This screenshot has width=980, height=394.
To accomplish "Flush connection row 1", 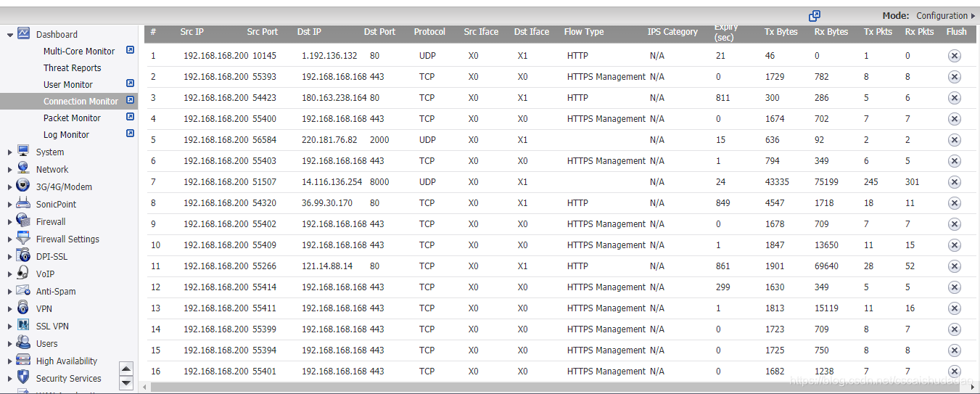I will (954, 56).
